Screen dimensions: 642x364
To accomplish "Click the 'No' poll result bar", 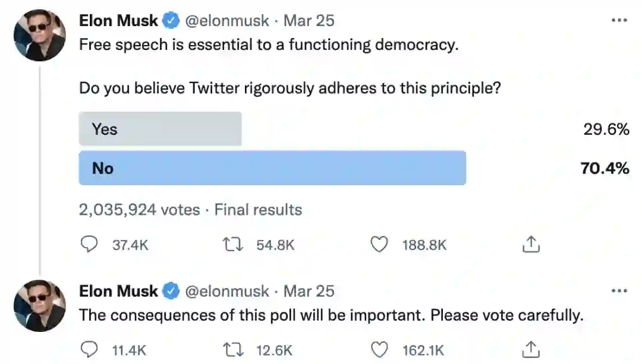I will [272, 168].
